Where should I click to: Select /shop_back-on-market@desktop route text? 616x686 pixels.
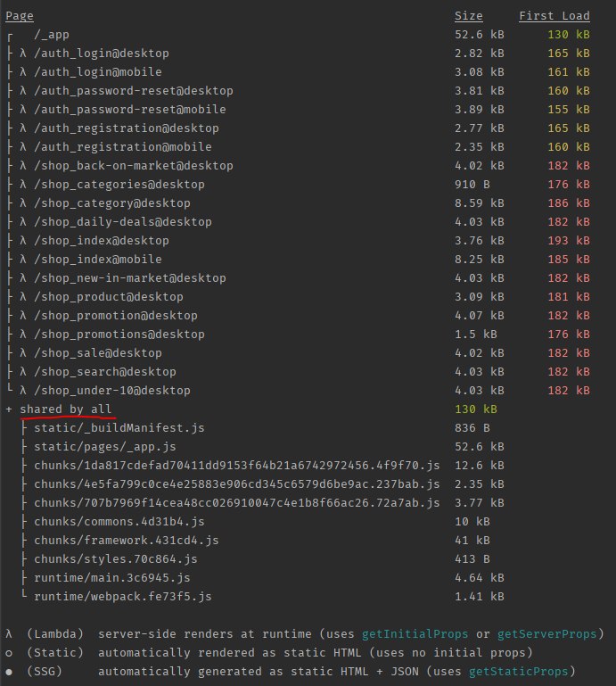point(134,166)
